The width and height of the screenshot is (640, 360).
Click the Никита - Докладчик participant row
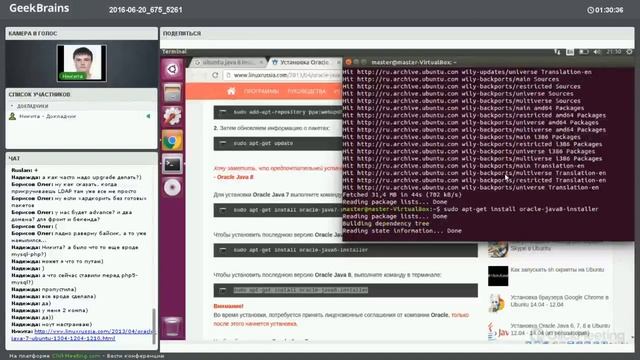click(81, 116)
